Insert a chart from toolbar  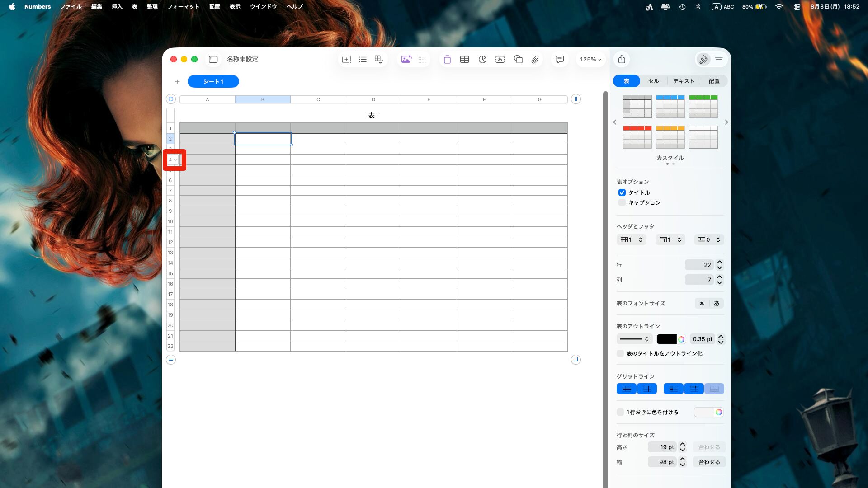coord(482,59)
